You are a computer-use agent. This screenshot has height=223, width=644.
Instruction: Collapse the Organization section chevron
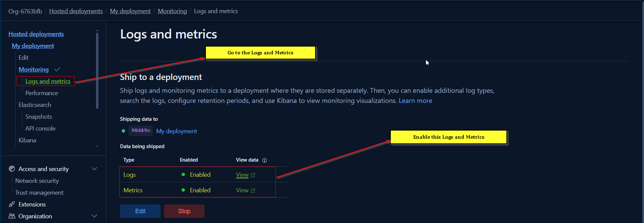[x=94, y=216]
